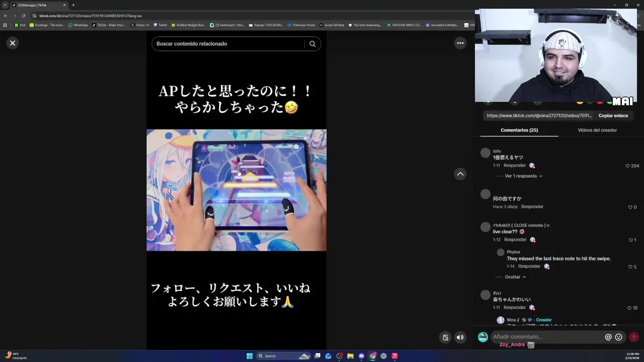Open the taskbar clock and date

(x=631, y=356)
